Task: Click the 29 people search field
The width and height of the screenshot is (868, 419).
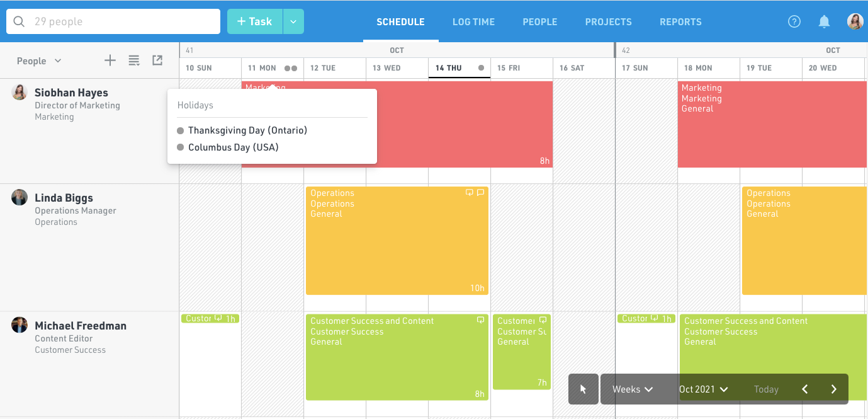Action: tap(113, 21)
